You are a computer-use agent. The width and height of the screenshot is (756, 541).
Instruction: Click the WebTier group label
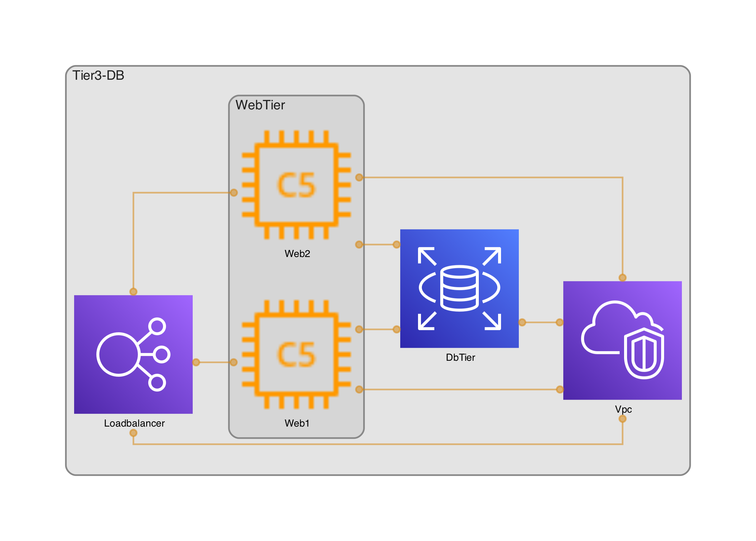tap(260, 105)
